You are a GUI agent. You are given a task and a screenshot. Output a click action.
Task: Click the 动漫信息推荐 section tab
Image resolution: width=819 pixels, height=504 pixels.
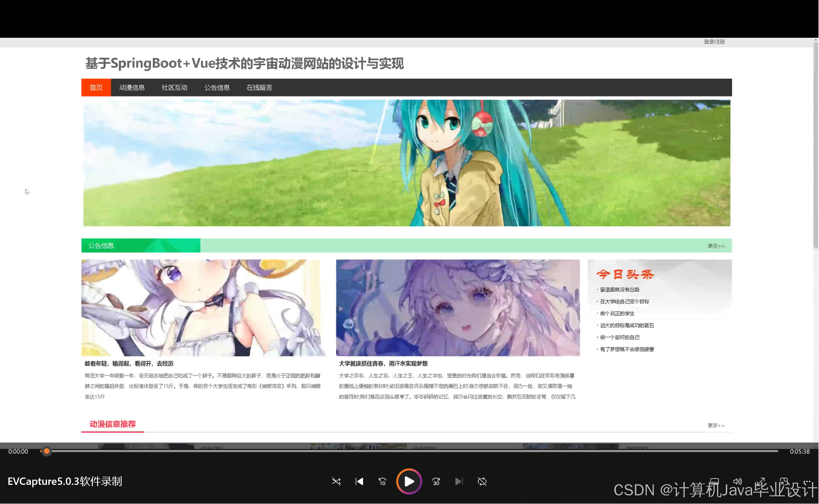[x=113, y=424]
